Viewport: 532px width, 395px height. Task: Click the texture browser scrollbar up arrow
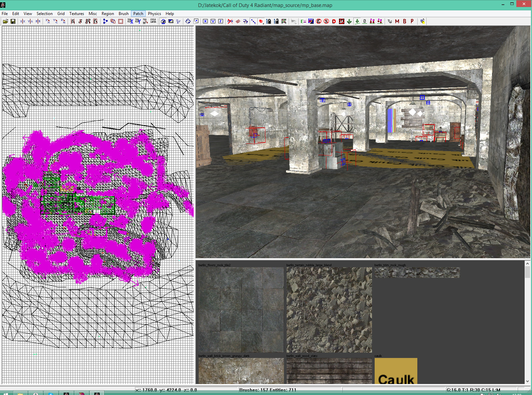[527, 264]
